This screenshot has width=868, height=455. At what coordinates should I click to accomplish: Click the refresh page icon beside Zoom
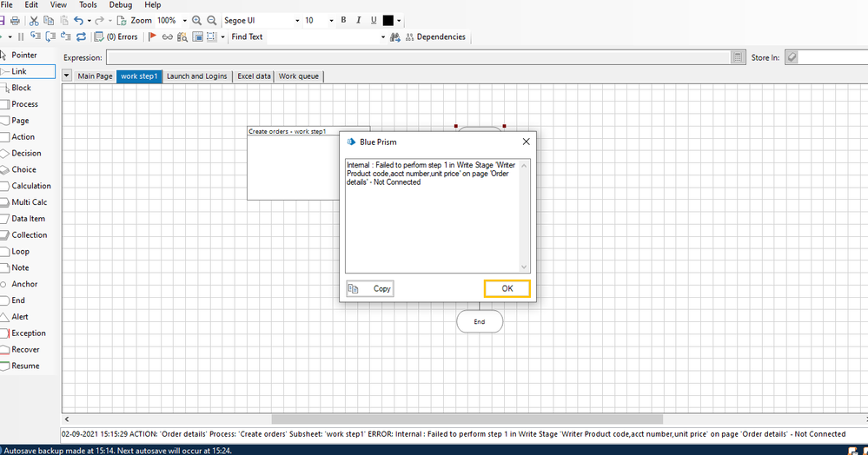(122, 21)
